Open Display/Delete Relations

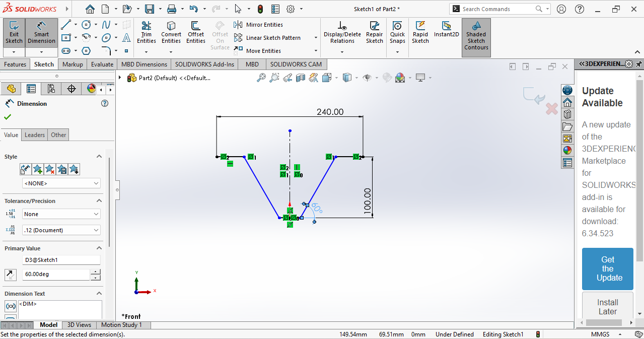[x=342, y=33]
